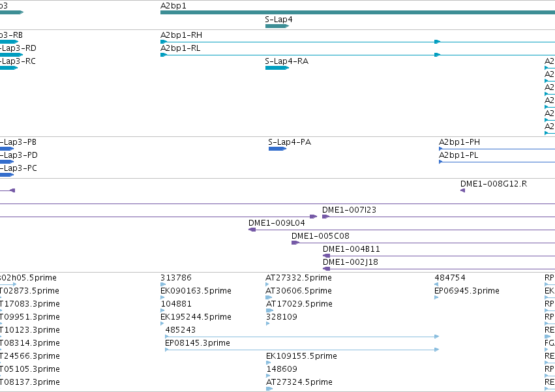Viewport: 555px width, 392px height.
Task: Click the 328109 EST label
Action: (x=281, y=317)
